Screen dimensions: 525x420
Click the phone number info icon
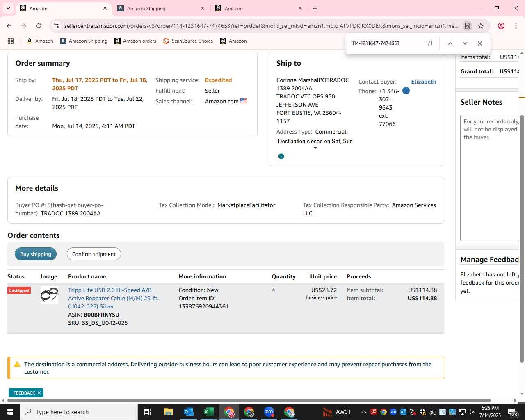[x=406, y=91]
